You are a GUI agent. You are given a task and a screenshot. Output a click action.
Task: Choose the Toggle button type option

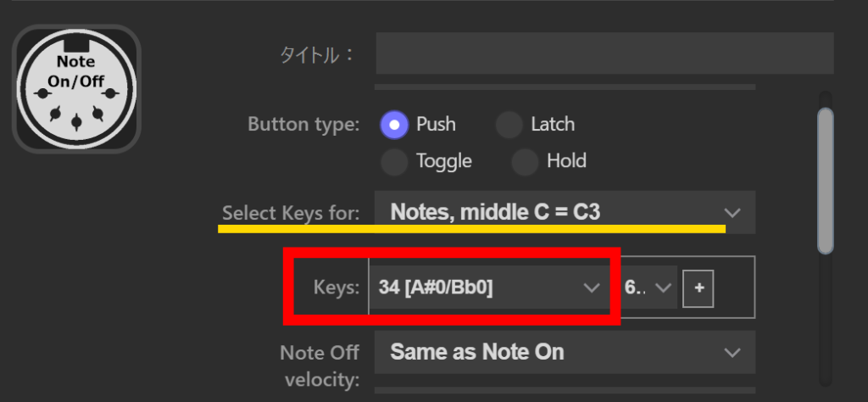point(394,160)
